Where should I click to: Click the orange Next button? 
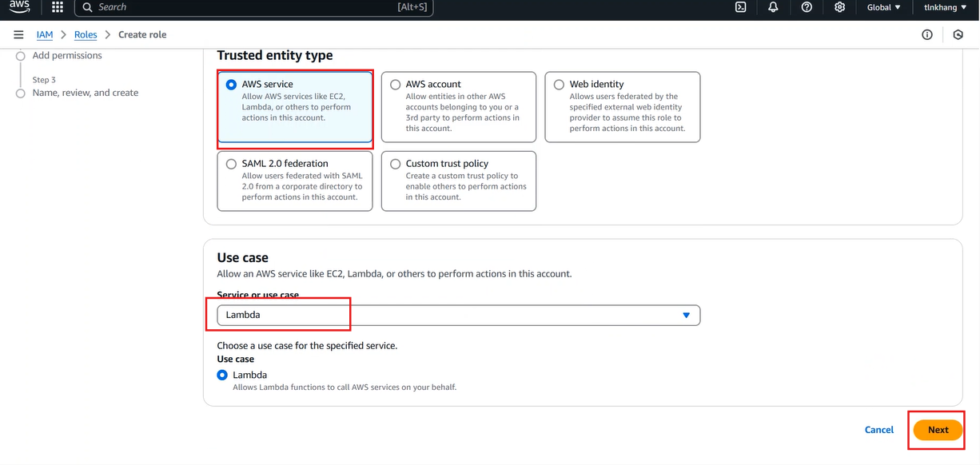[938, 430]
